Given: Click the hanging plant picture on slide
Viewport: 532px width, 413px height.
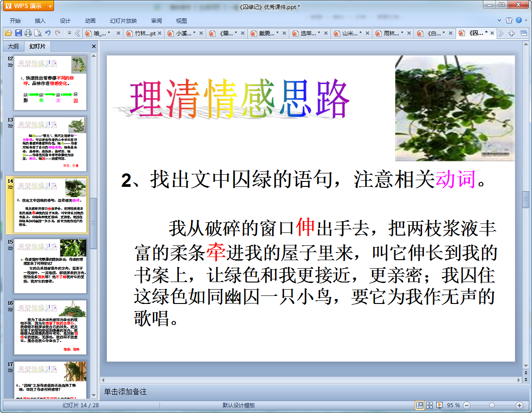Looking at the screenshot, I should coord(455,108).
